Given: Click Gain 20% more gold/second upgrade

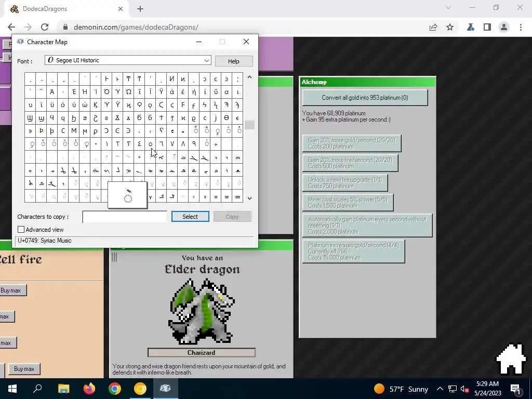Looking at the screenshot, I should (x=352, y=143).
